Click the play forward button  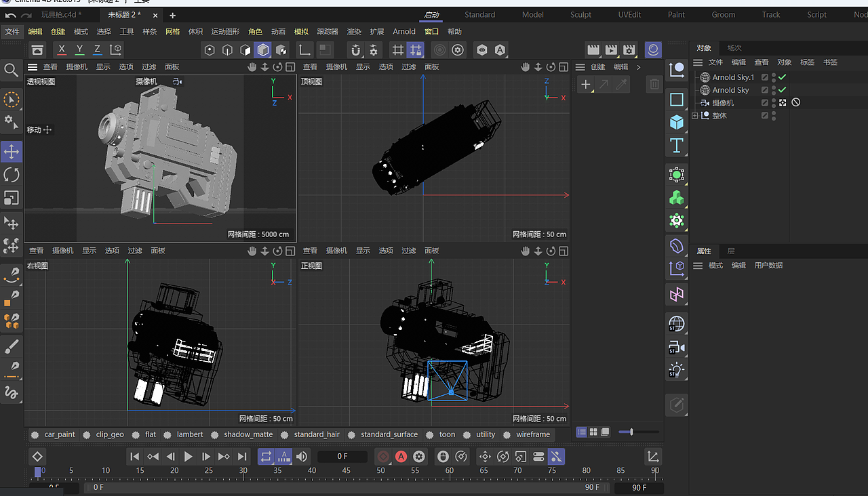[x=189, y=457]
